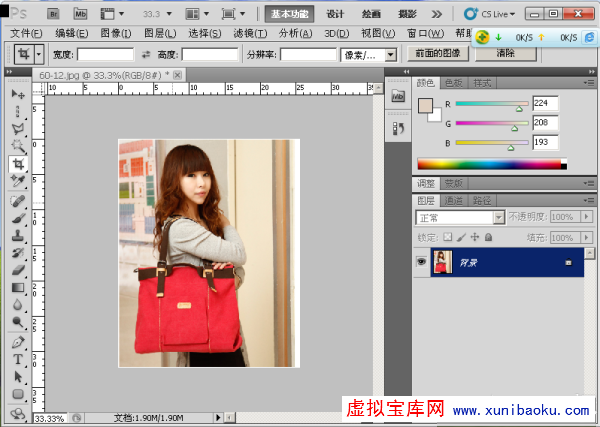Click the R red channel slider

click(488, 104)
